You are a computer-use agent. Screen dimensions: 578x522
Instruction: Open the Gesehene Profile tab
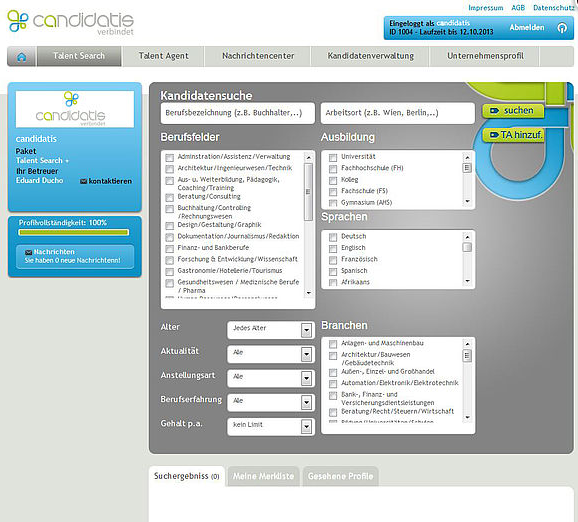[340, 476]
